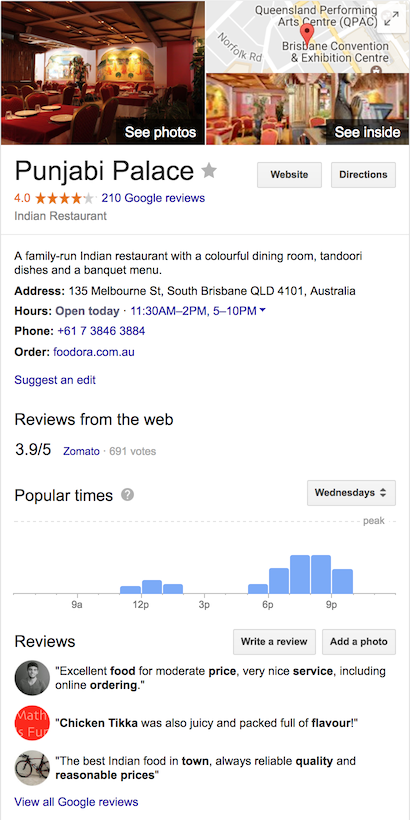
Task: Click the Add a photo button
Action: click(x=359, y=642)
